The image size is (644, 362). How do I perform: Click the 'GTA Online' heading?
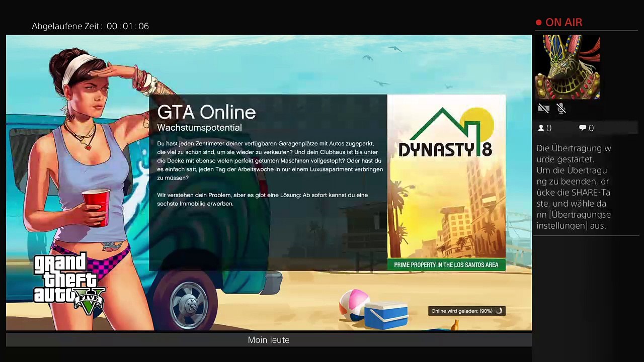[x=206, y=112]
